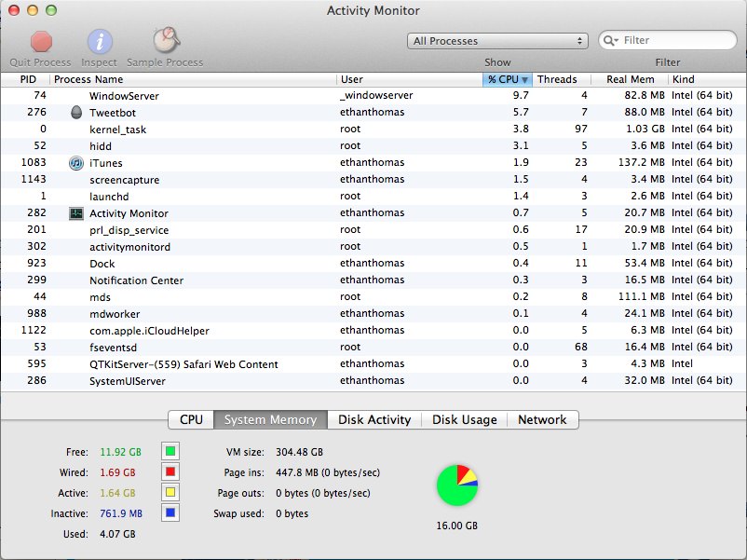The height and width of the screenshot is (560, 747).
Task: Sort by Process Name column header
Action: pyautogui.click(x=193, y=79)
